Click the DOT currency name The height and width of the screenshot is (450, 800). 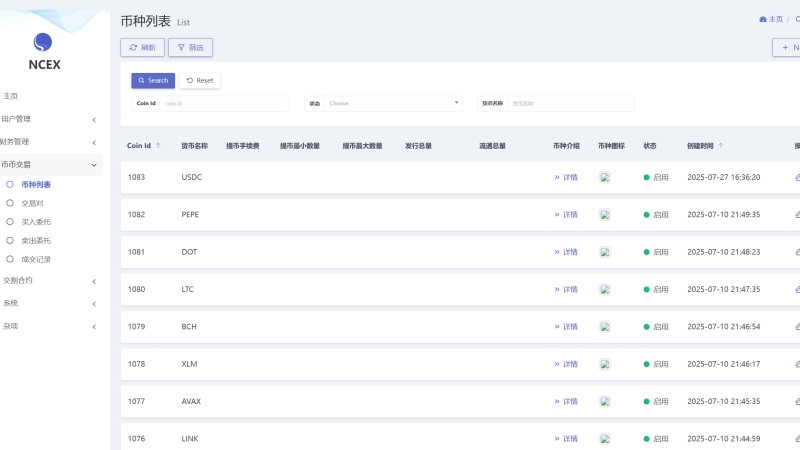(189, 252)
